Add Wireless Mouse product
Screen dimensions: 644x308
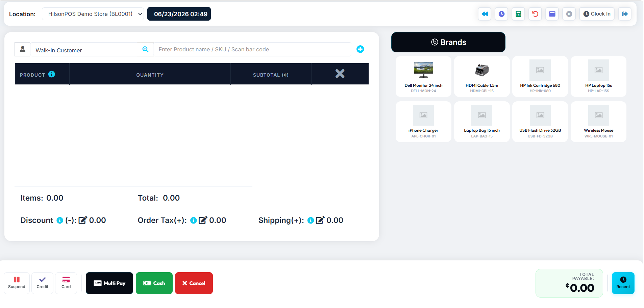pos(598,122)
